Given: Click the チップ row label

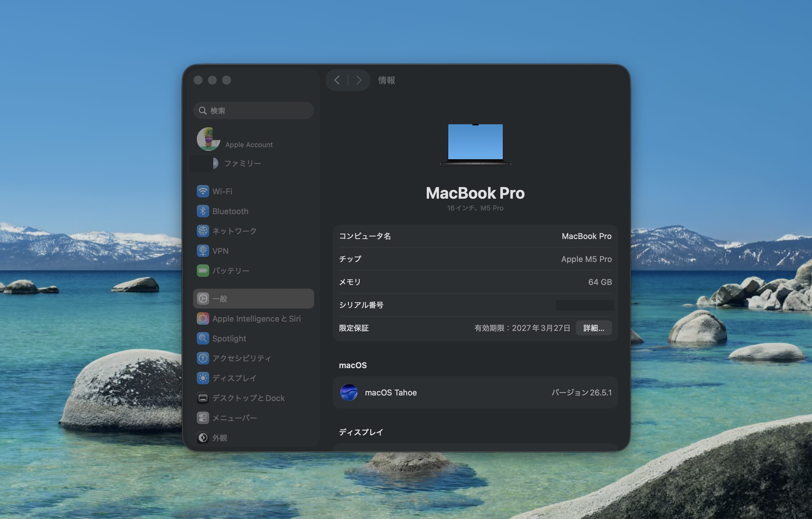Looking at the screenshot, I should click(x=350, y=259).
